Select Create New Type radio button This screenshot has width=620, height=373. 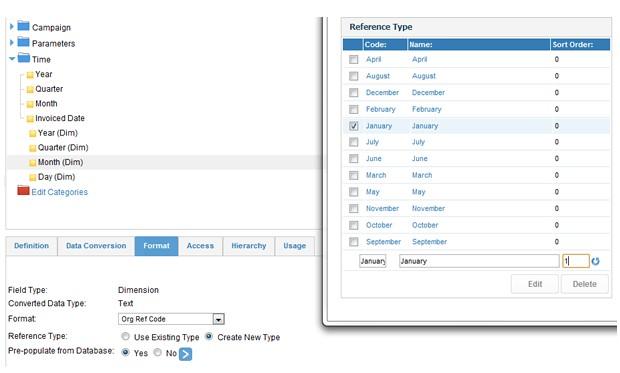coord(209,336)
